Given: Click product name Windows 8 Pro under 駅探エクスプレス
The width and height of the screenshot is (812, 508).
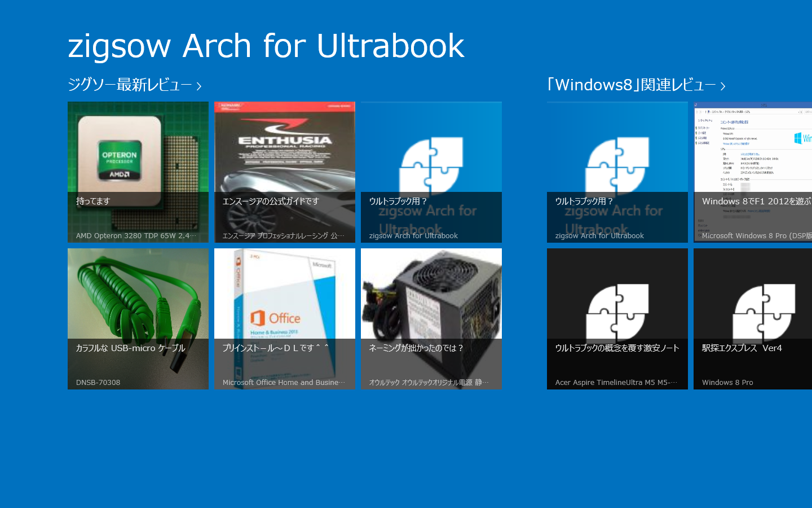Looking at the screenshot, I should [x=727, y=382].
